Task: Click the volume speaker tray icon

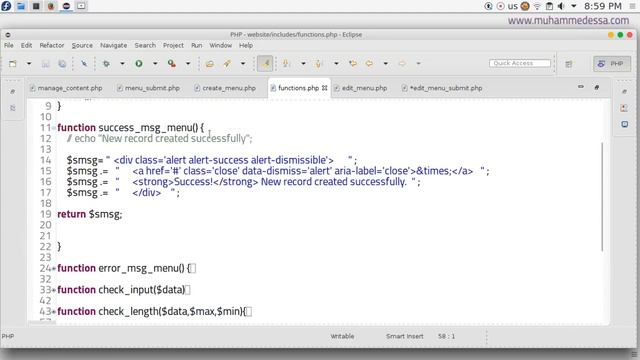Action: point(561,6)
